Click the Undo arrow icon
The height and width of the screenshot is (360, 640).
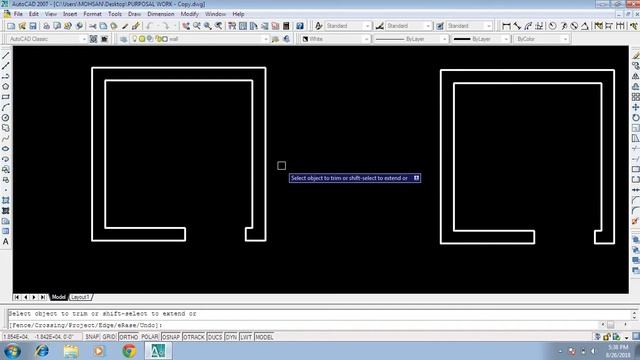(x=150, y=26)
